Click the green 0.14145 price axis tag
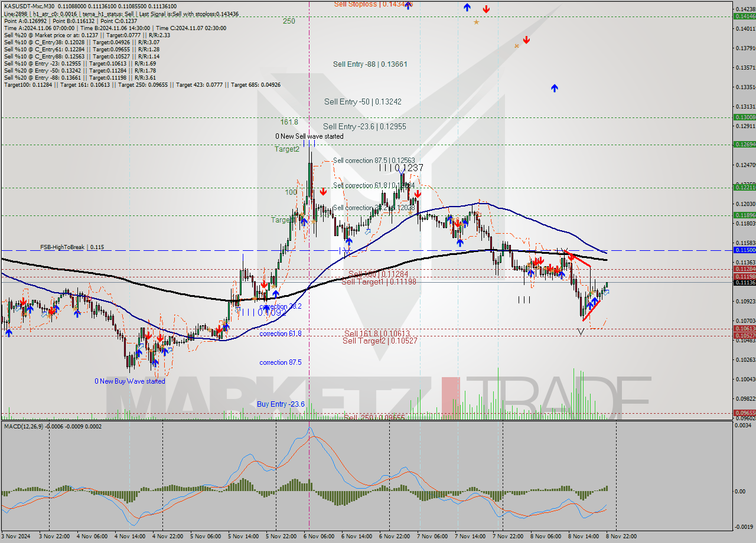The width and height of the screenshot is (756, 543). (x=744, y=17)
